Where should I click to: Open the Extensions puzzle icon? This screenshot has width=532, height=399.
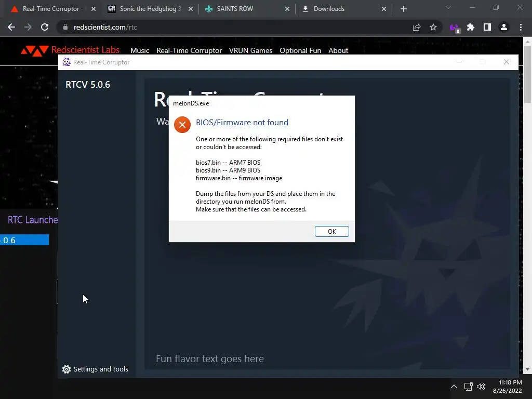[471, 27]
